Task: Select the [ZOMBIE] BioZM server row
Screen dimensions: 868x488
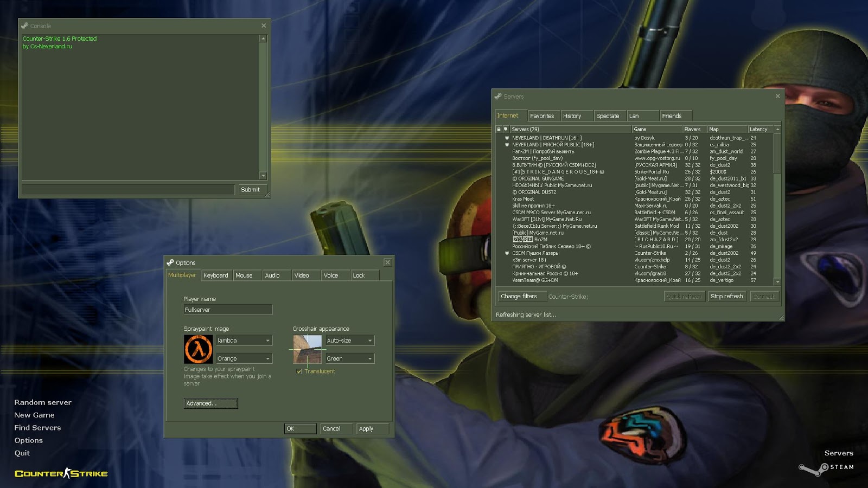Action: tap(635, 240)
